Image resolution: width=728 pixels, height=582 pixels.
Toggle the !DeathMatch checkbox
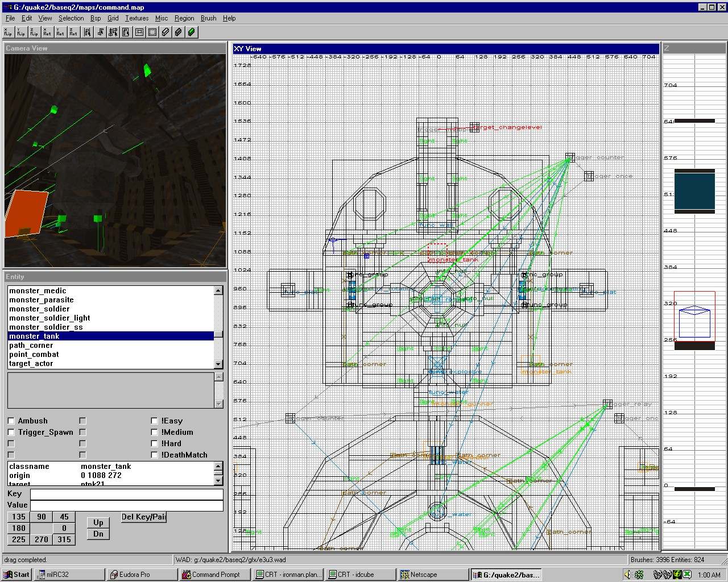(x=154, y=455)
